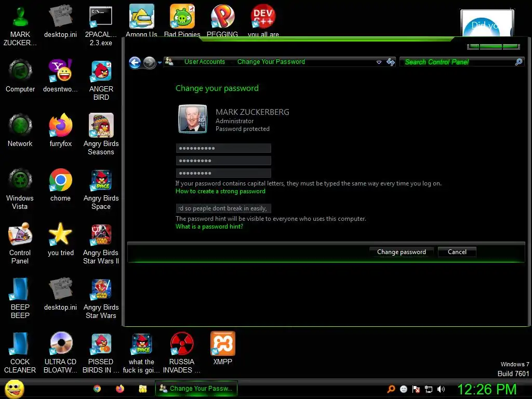Viewport: 532px width, 399px height.
Task: Open the 2PACAL... 2.3.exe icon
Action: click(x=101, y=25)
